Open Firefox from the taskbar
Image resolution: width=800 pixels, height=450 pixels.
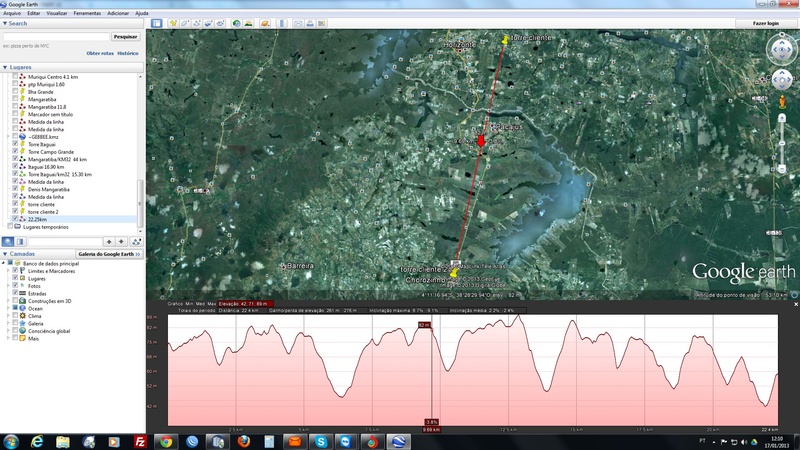pos(243,442)
